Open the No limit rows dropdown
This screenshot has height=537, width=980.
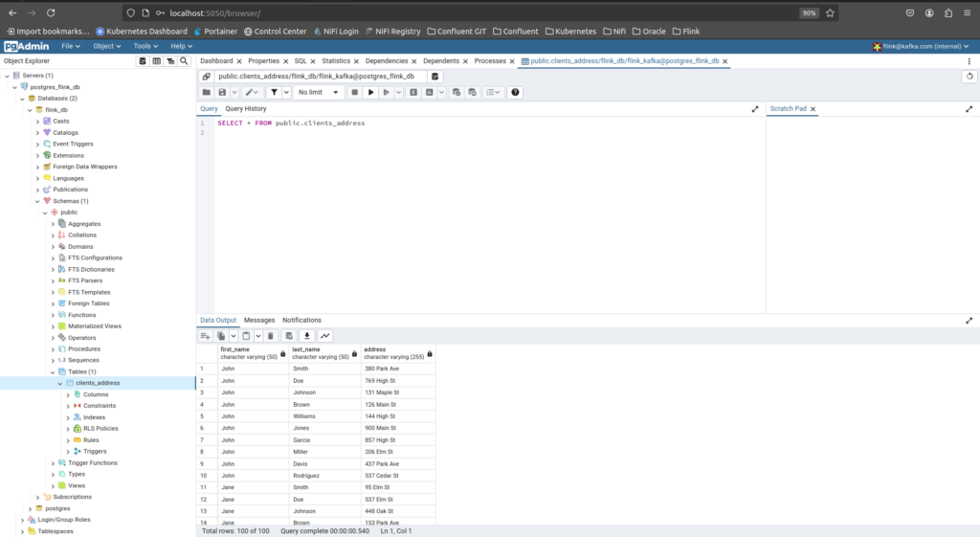coord(319,93)
